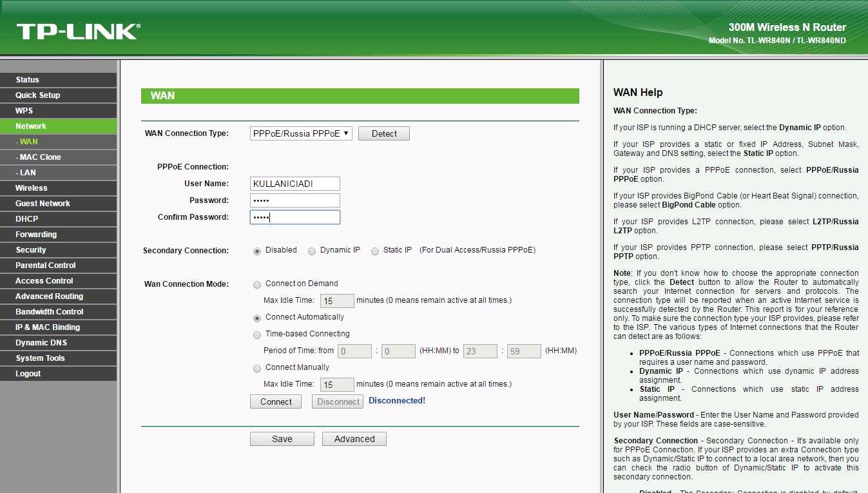Select Connect on Demand mode
Image resolution: width=868 pixels, height=493 pixels.
tap(257, 284)
